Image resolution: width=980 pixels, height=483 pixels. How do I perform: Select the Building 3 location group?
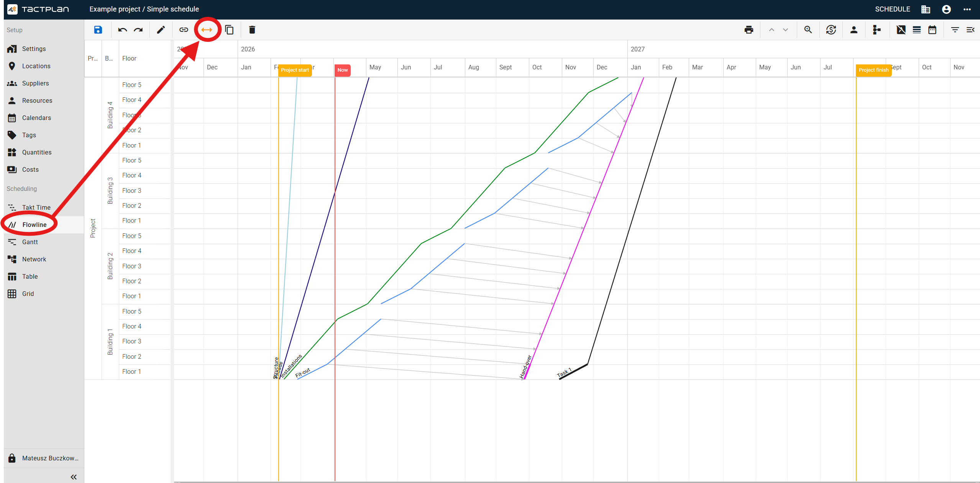click(x=110, y=191)
